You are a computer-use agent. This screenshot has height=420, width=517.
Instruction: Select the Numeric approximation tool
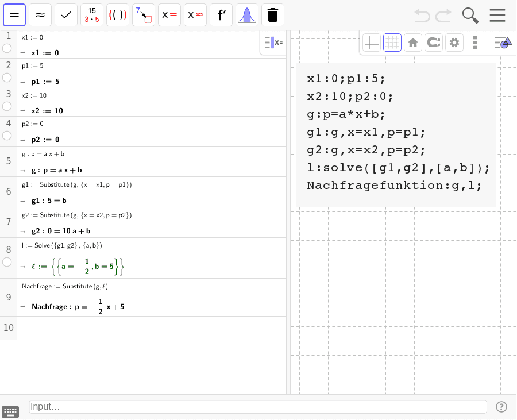[40, 15]
